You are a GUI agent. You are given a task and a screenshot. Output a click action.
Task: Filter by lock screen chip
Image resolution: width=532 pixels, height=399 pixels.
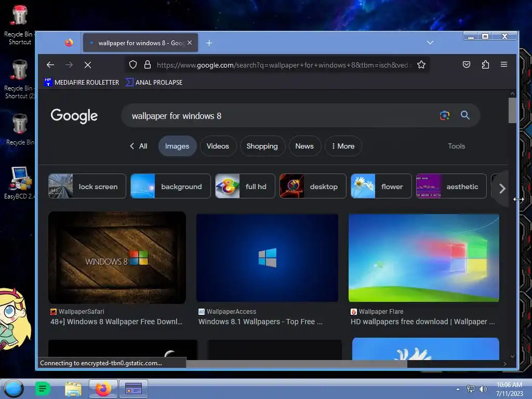[x=87, y=187]
